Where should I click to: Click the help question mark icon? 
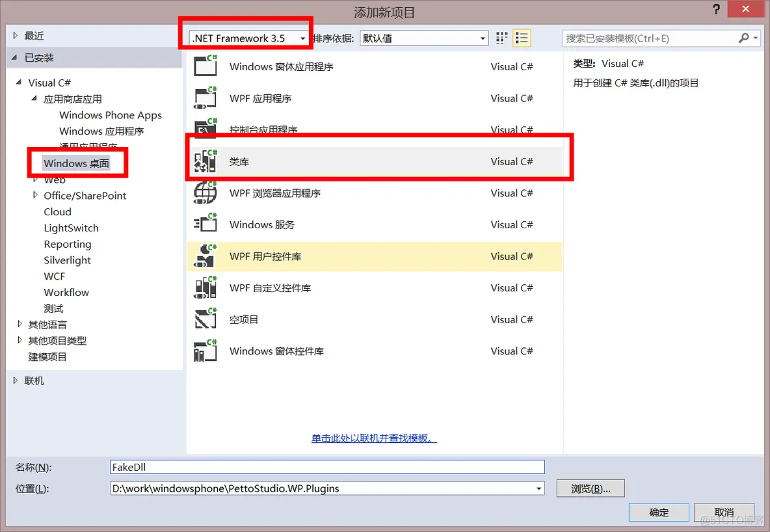(717, 9)
